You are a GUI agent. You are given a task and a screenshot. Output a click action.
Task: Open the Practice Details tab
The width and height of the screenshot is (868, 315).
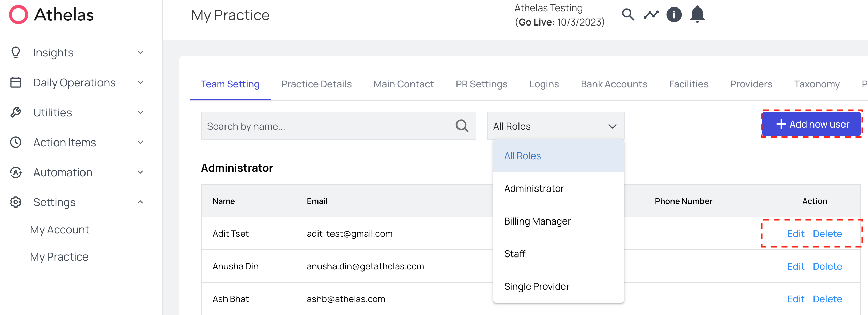click(x=316, y=84)
